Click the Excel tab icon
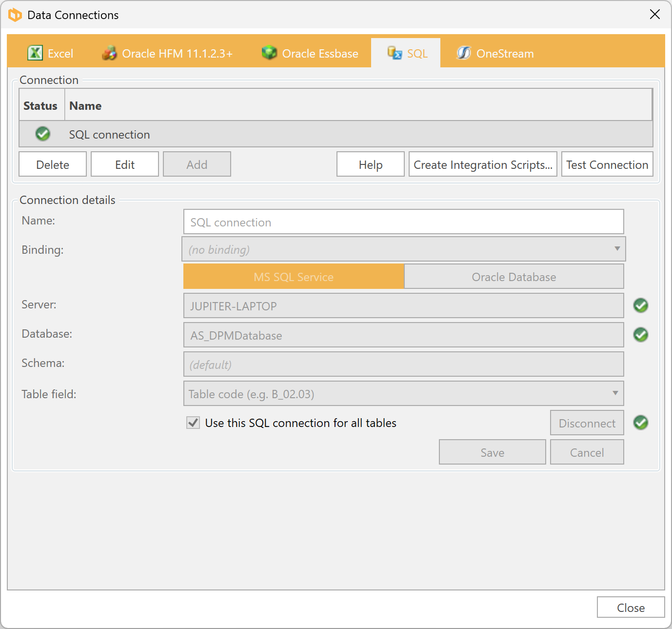672x629 pixels. 35,53
